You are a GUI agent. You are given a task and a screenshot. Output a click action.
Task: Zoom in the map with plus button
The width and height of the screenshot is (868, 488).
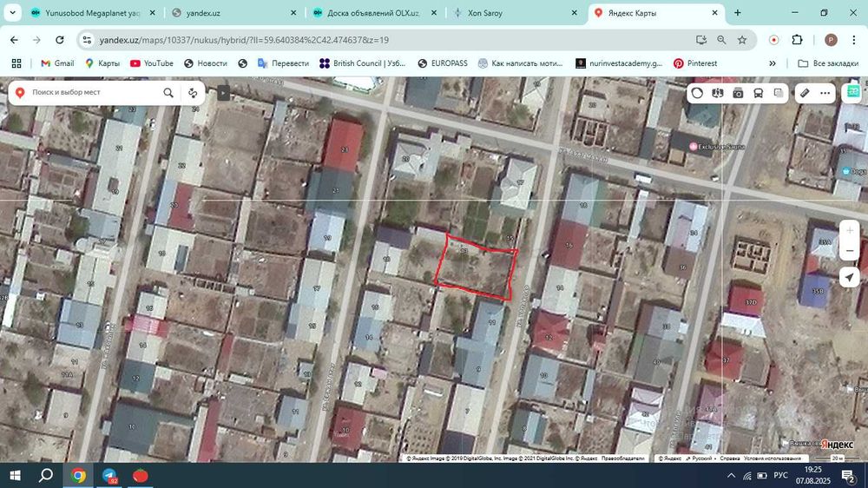(x=850, y=230)
